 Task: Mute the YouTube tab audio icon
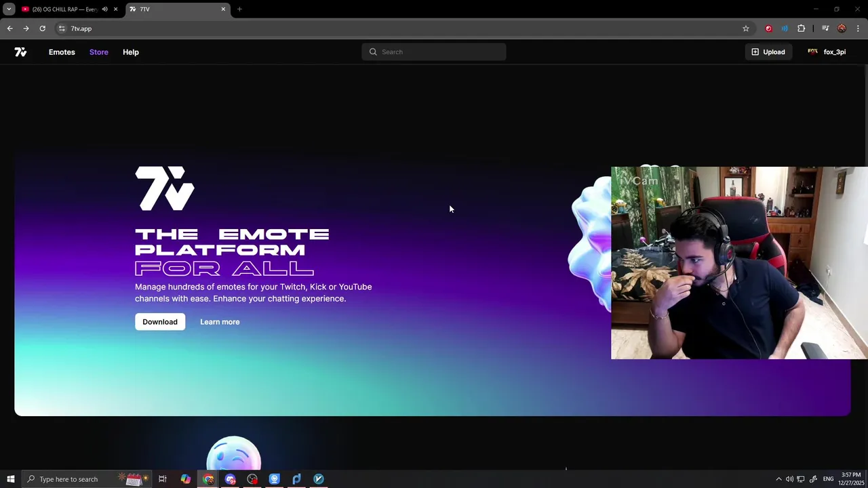point(104,9)
